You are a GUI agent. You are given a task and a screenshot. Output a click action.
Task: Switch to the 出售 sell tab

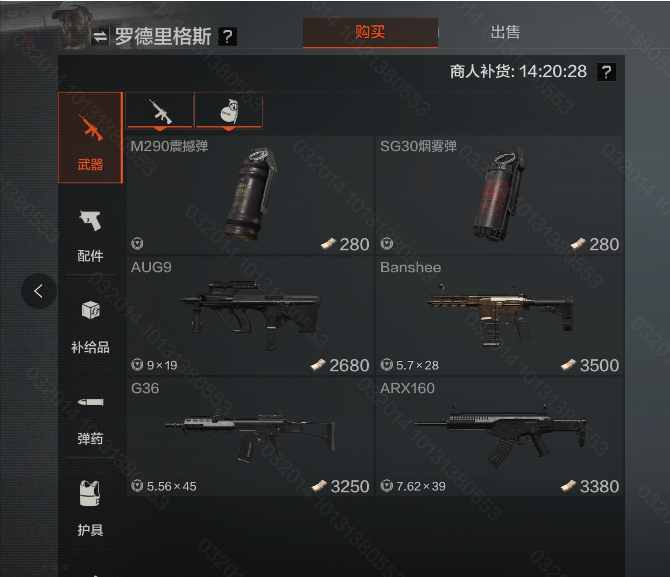[x=505, y=32]
